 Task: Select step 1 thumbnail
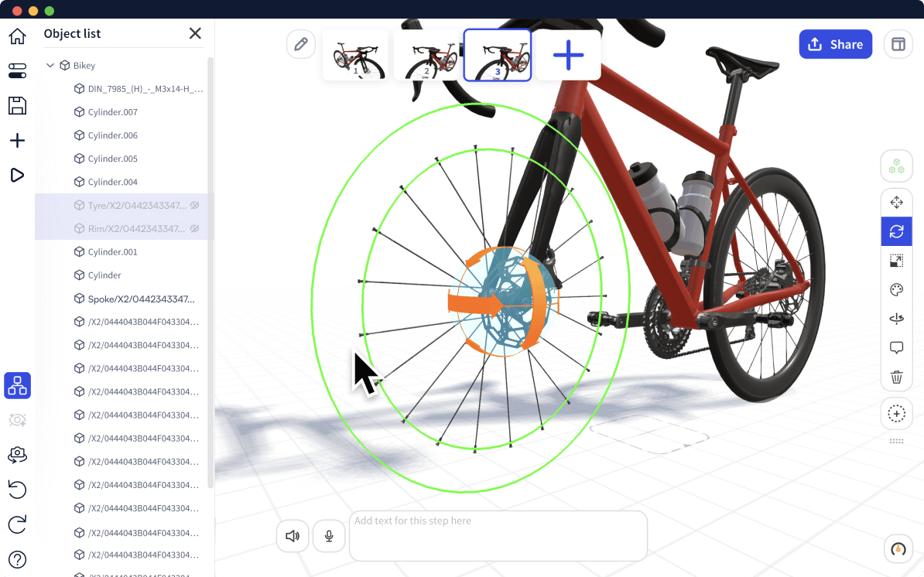click(x=355, y=55)
